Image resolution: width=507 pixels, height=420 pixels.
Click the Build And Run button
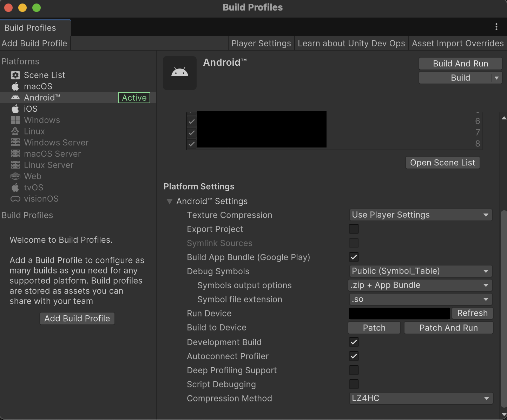click(x=461, y=64)
